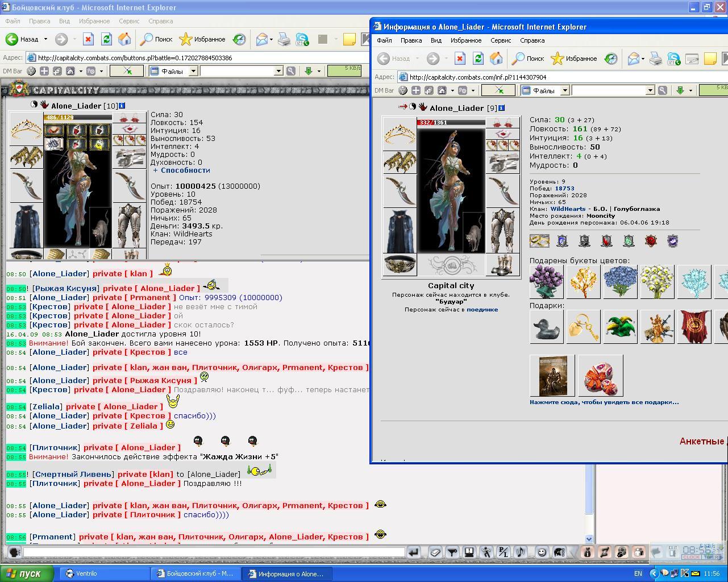The height and width of the screenshot is (582, 728).
Task: Expand the Способности section
Action: 181,170
